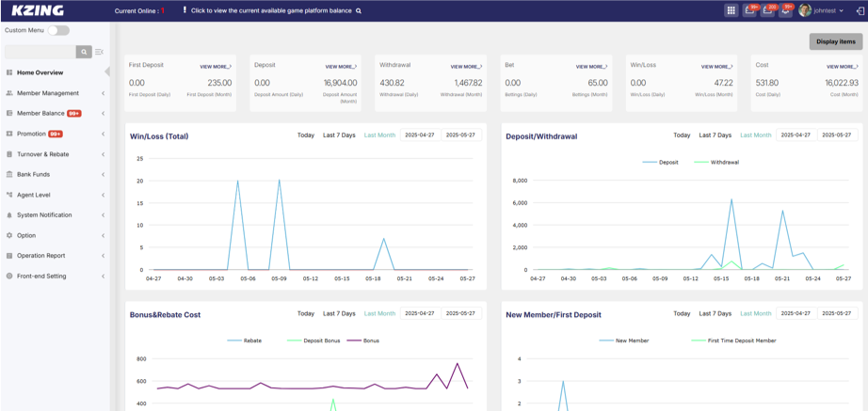The image size is (868, 411).
Task: Select Today in Deposit/Withdrawal chart
Action: [682, 135]
